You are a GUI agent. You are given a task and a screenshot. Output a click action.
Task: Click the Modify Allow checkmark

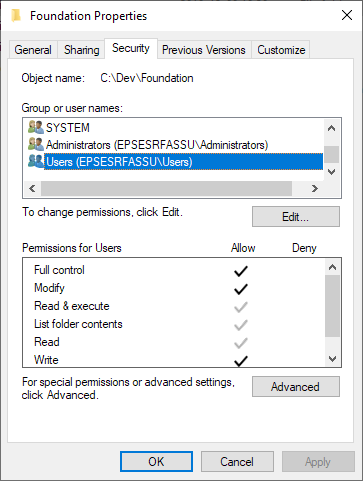[241, 289]
